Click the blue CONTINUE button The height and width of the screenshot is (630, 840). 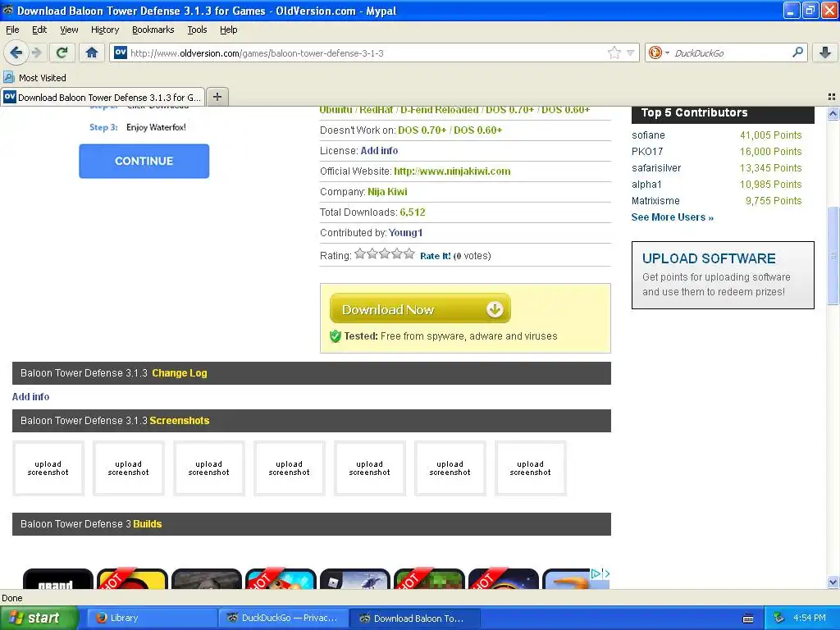[144, 161]
